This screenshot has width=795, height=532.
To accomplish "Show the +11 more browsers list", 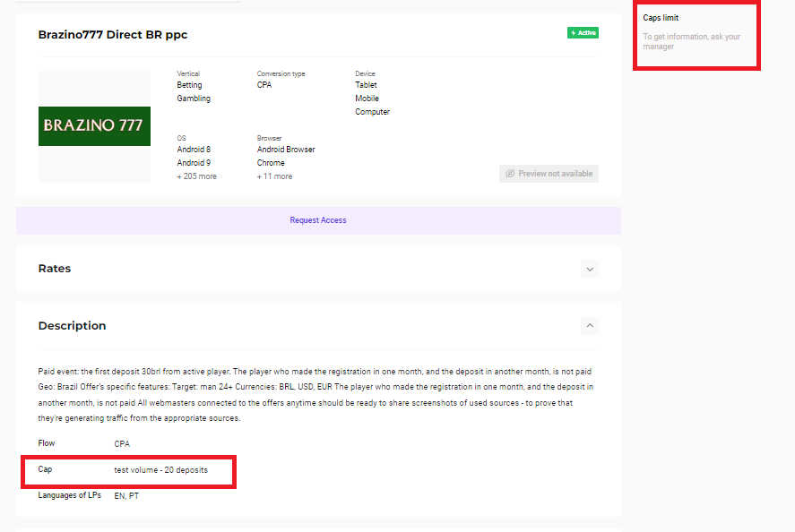I will pos(274,176).
